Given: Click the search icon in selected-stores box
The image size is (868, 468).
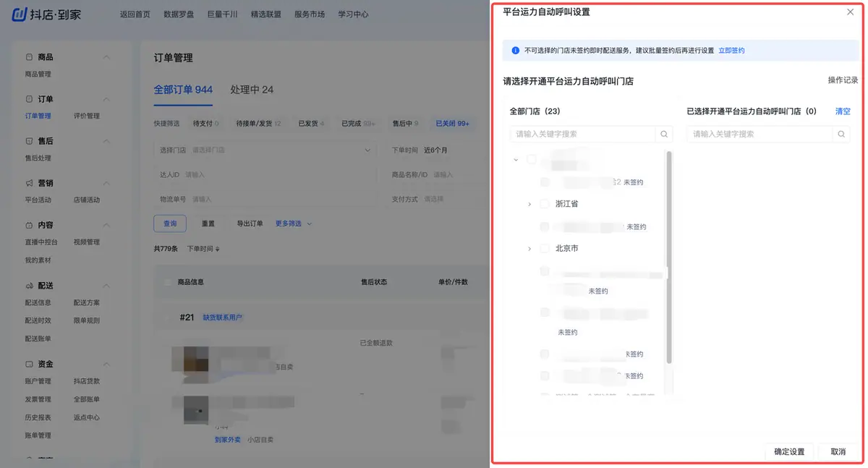Looking at the screenshot, I should click(x=841, y=134).
